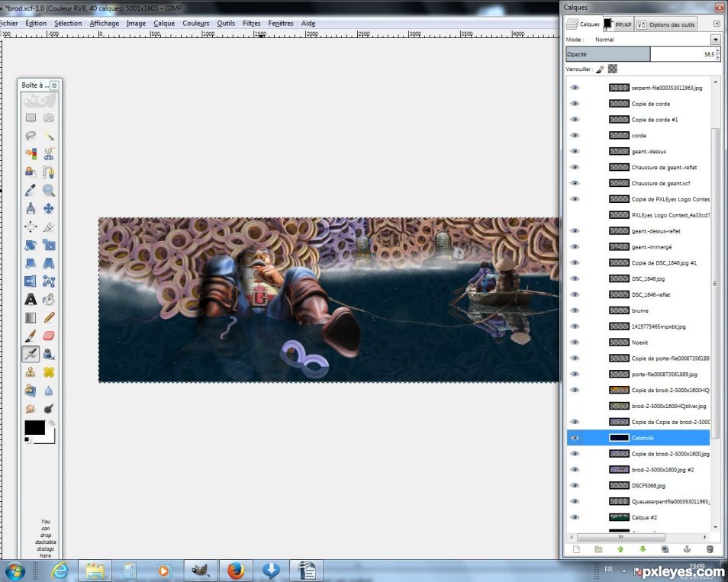Switch to the Options des outils tab

[665, 24]
